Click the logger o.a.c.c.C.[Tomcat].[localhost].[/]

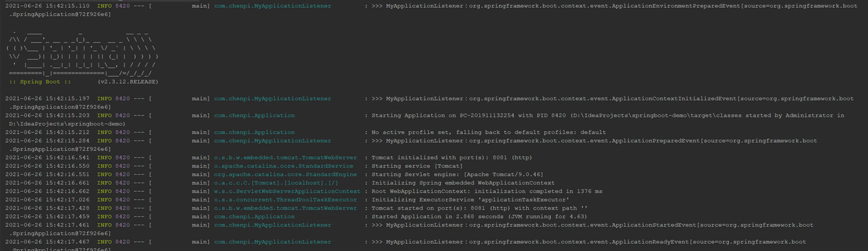point(276,182)
